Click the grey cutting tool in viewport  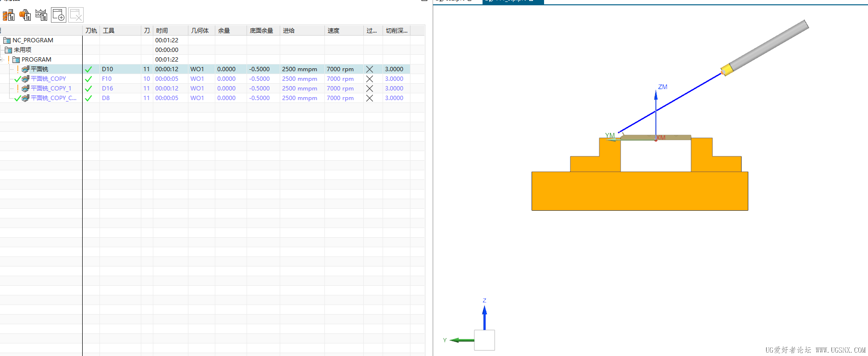[769, 45]
